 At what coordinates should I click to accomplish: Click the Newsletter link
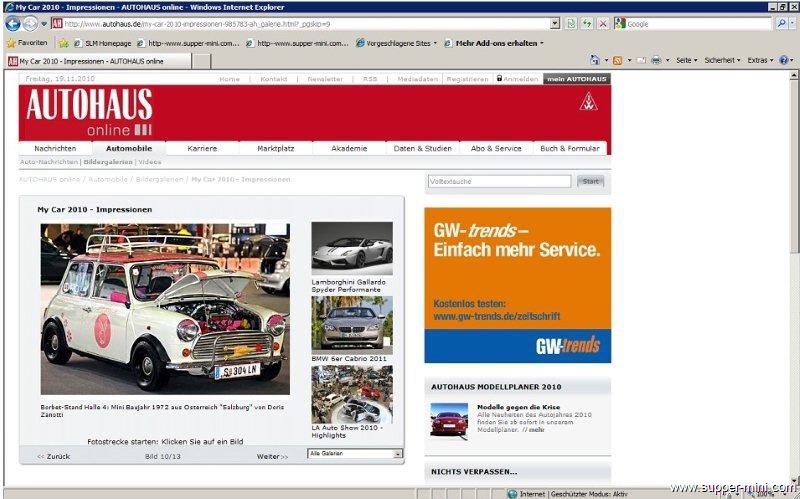pyautogui.click(x=325, y=79)
